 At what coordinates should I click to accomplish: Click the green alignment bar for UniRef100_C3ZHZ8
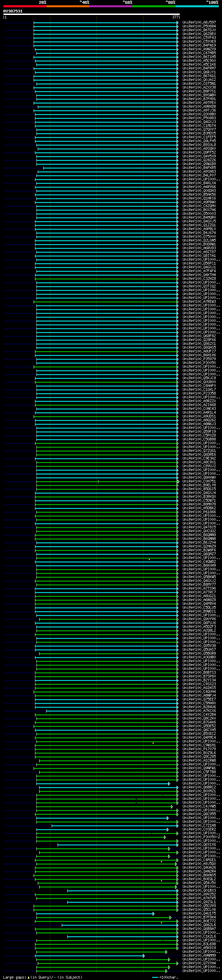[x=106, y=278]
